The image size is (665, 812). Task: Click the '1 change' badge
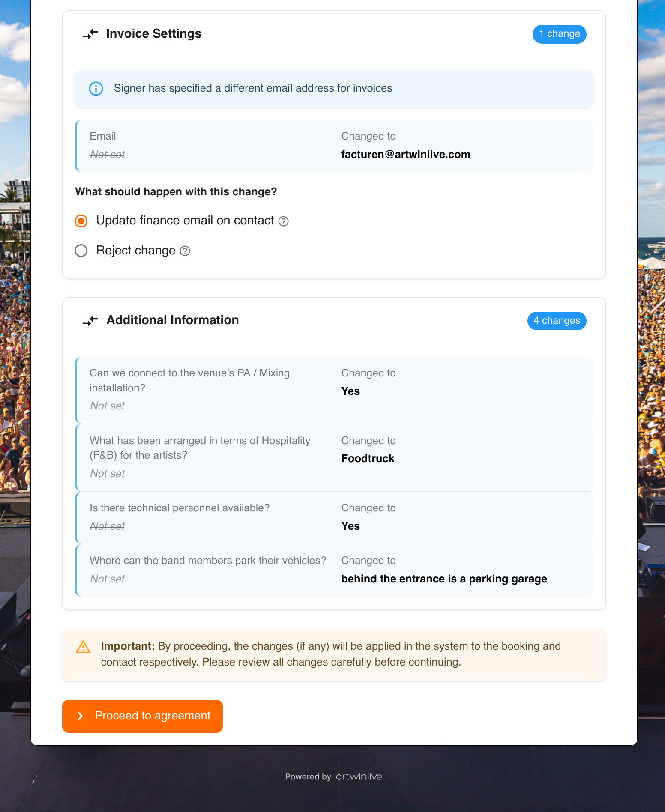559,34
